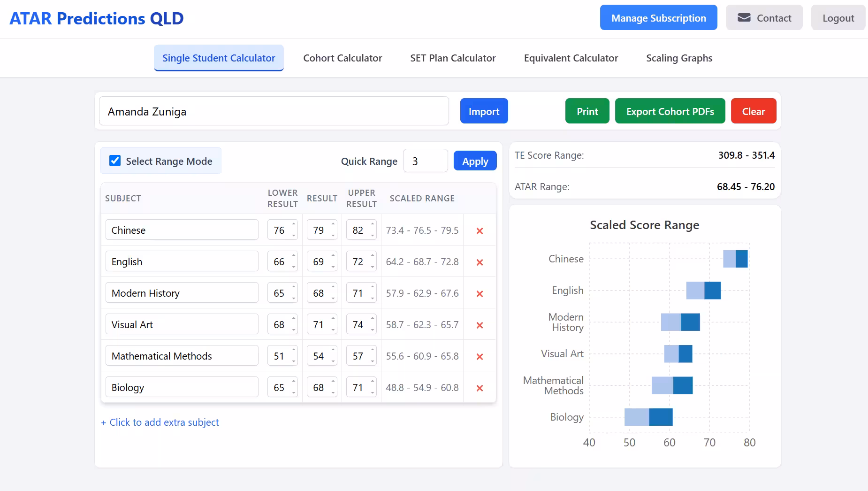Remove the Mathematical Methods row
The image size is (868, 491).
(x=480, y=356)
